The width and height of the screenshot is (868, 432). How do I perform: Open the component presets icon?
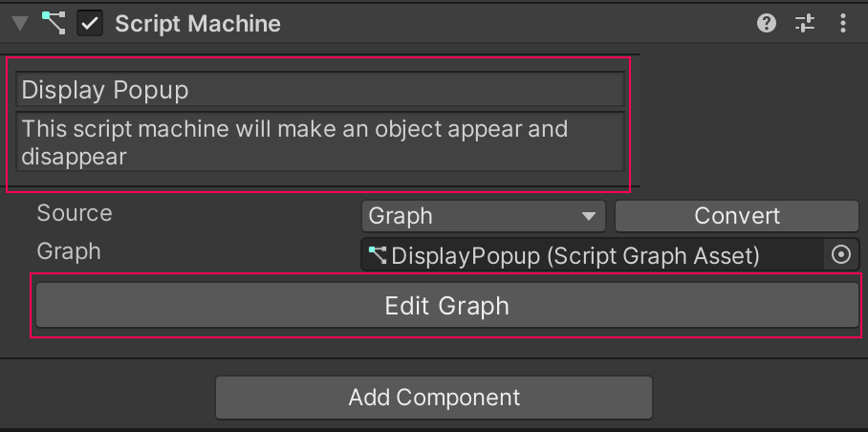point(804,24)
